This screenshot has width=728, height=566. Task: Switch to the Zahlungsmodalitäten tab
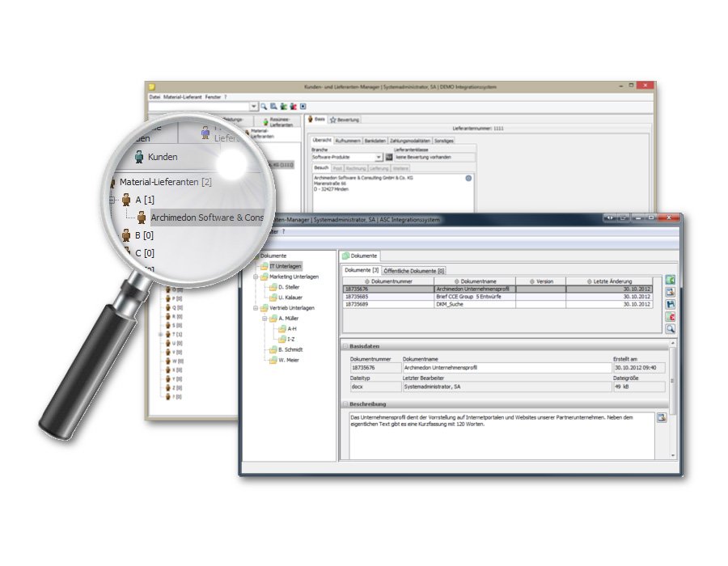point(409,141)
